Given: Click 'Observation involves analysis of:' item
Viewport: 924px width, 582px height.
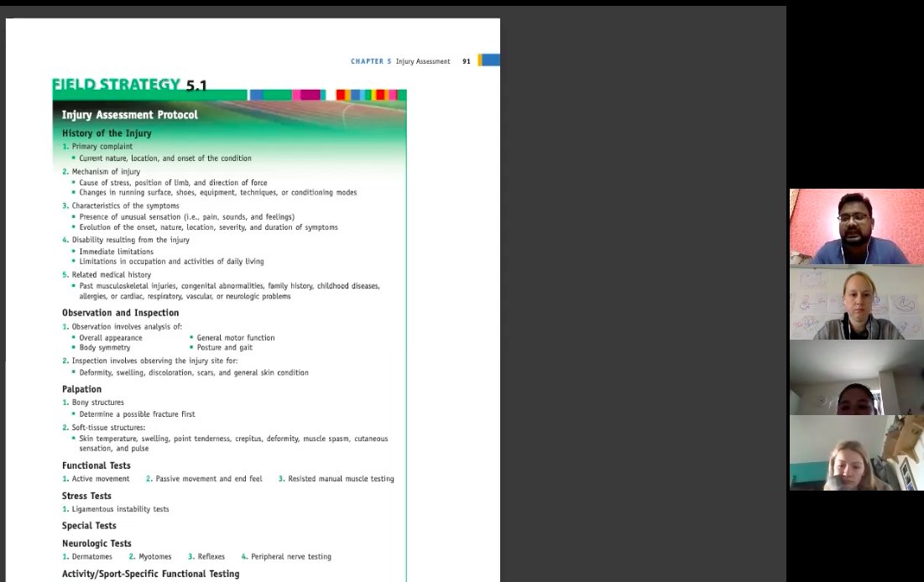Looking at the screenshot, I should 127,326.
